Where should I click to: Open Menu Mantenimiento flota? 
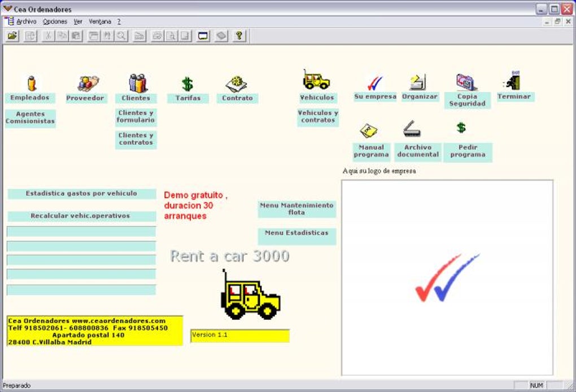point(296,208)
